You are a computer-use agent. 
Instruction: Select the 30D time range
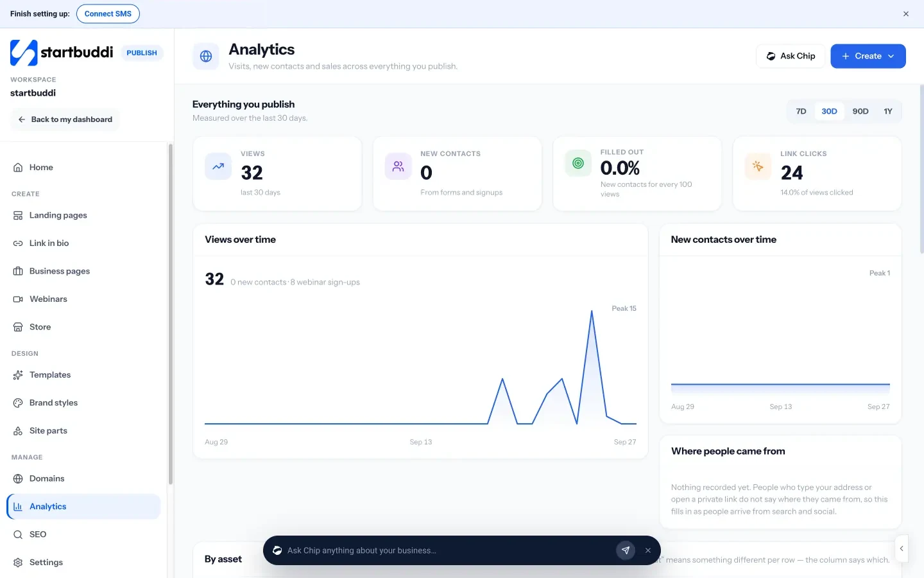[829, 111]
